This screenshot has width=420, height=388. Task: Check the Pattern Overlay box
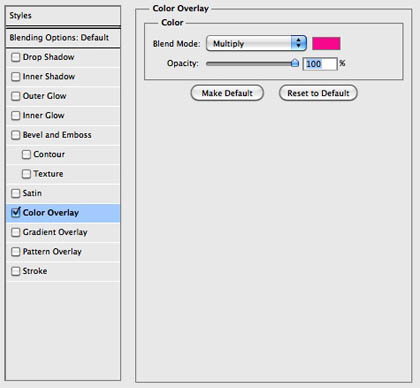(16, 252)
